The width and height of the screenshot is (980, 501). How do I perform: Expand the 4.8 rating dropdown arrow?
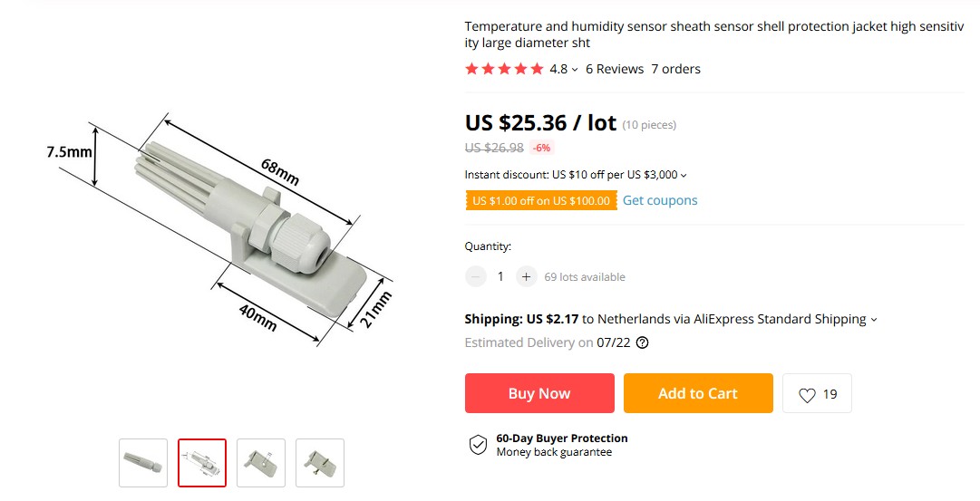tap(575, 70)
